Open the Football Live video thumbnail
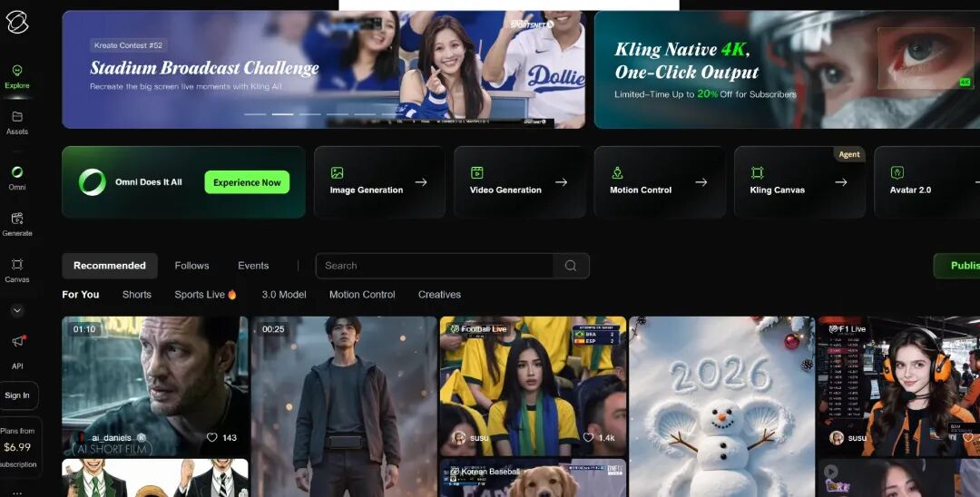 tap(534, 386)
